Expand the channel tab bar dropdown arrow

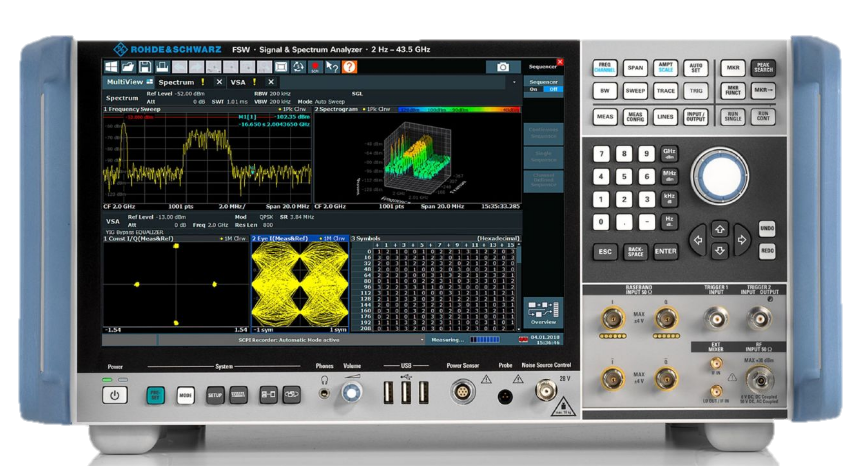pos(513,82)
